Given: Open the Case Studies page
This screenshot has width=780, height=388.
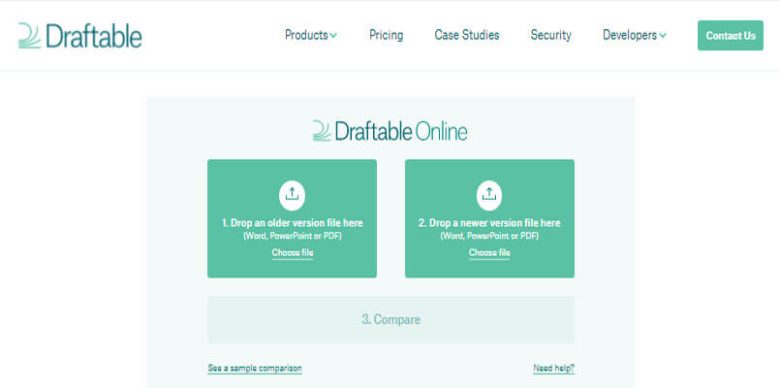Looking at the screenshot, I should pyautogui.click(x=467, y=35).
